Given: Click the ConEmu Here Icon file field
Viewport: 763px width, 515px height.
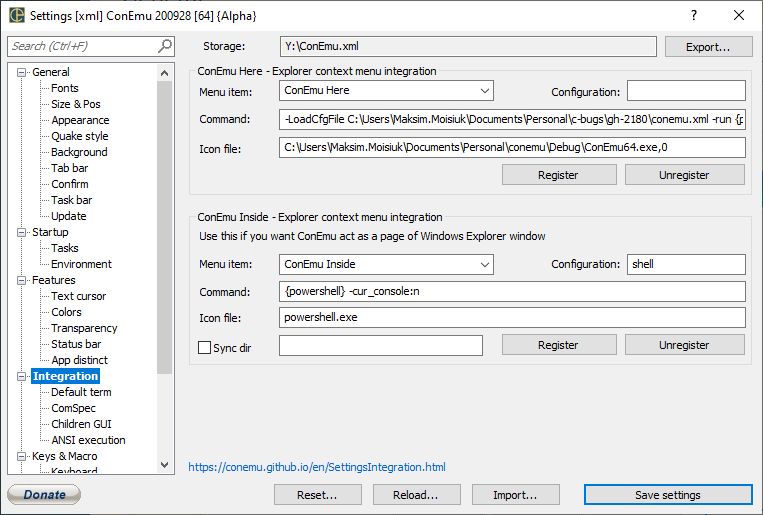Looking at the screenshot, I should tap(512, 147).
